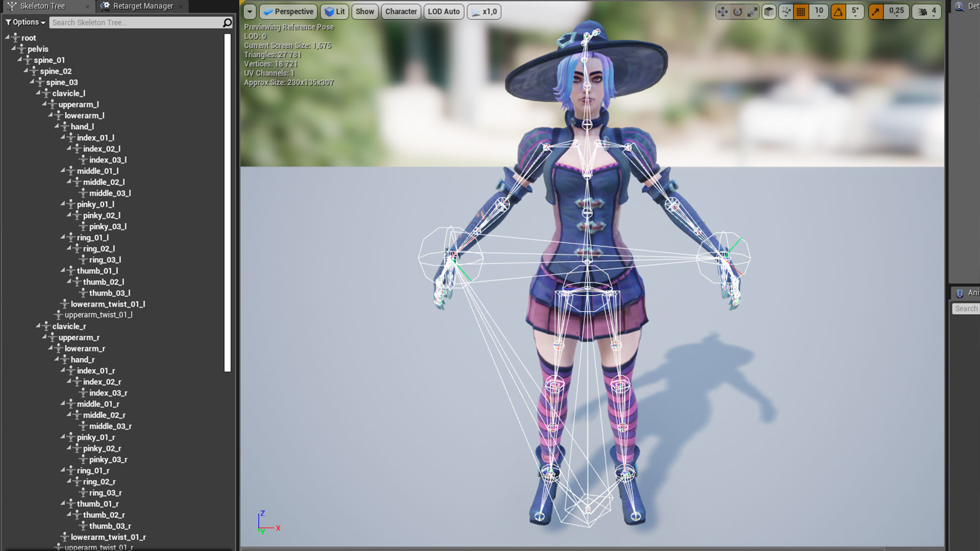The image size is (980, 551).
Task: Switch to the Retarget Manager tab
Action: point(143,6)
